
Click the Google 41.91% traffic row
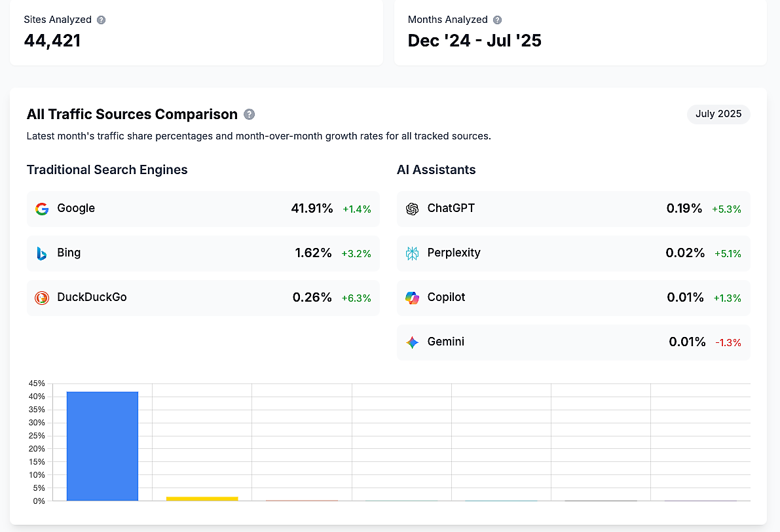[203, 209]
